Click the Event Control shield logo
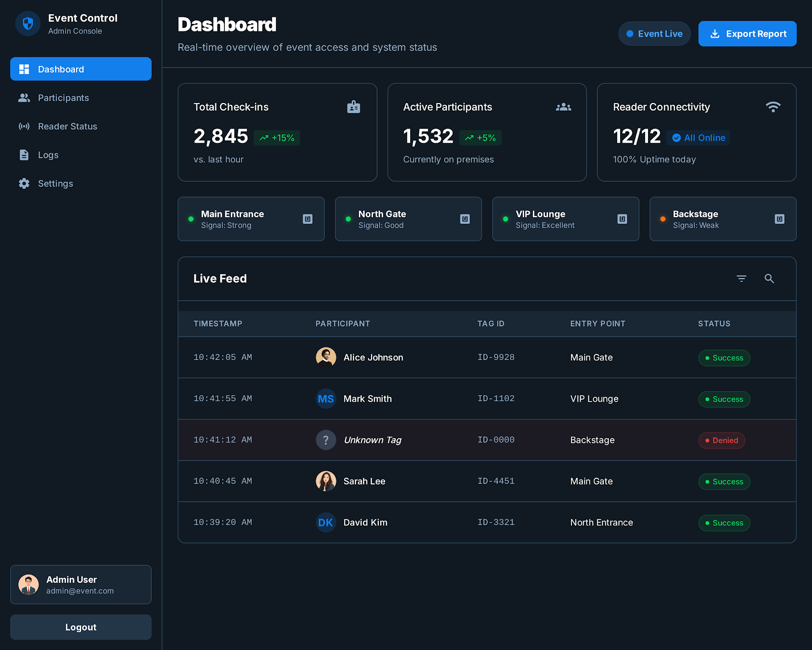This screenshot has width=812, height=650. point(27,23)
